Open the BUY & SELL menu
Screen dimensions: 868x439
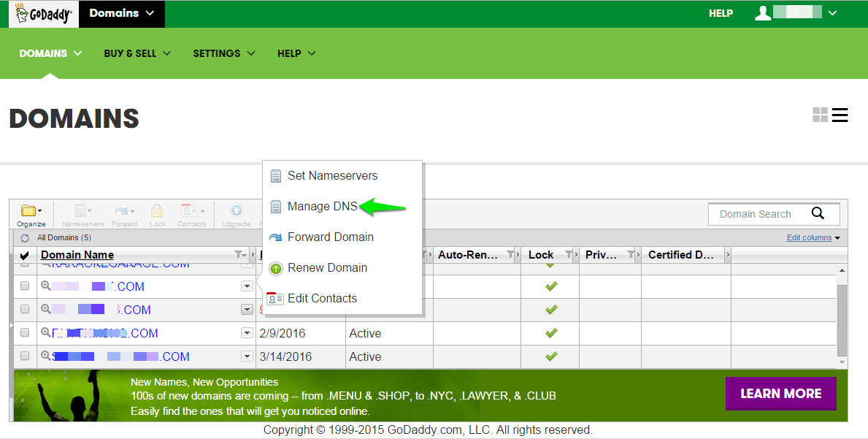tap(137, 54)
